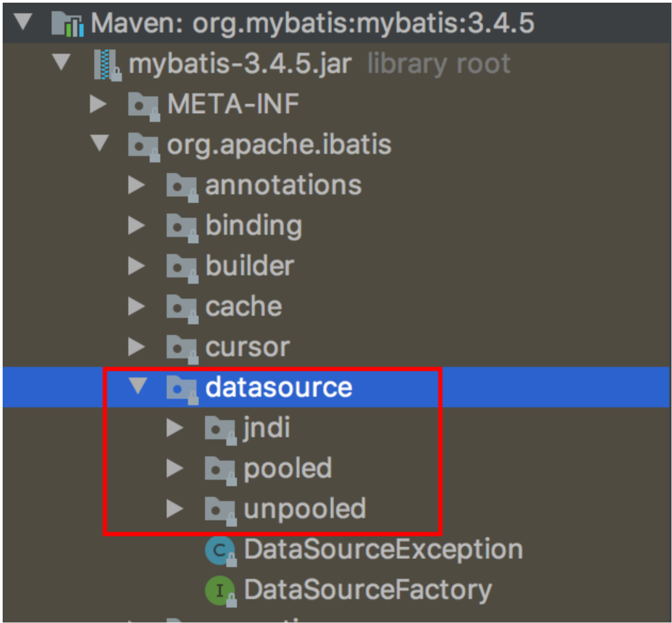Expand the pooled package arrow
672x623 pixels.
[174, 469]
